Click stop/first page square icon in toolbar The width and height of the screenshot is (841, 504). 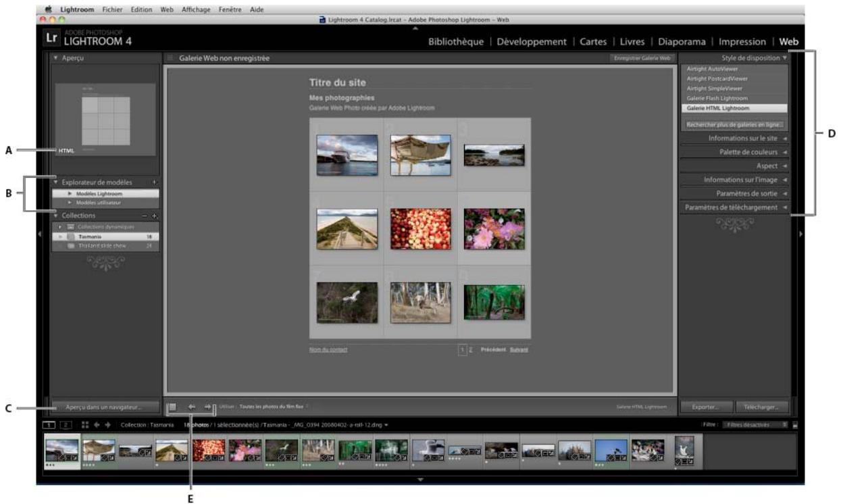coord(173,407)
